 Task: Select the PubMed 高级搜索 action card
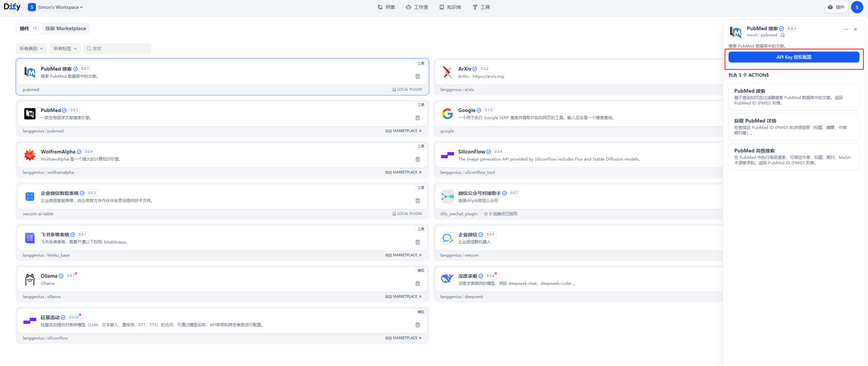(793, 157)
